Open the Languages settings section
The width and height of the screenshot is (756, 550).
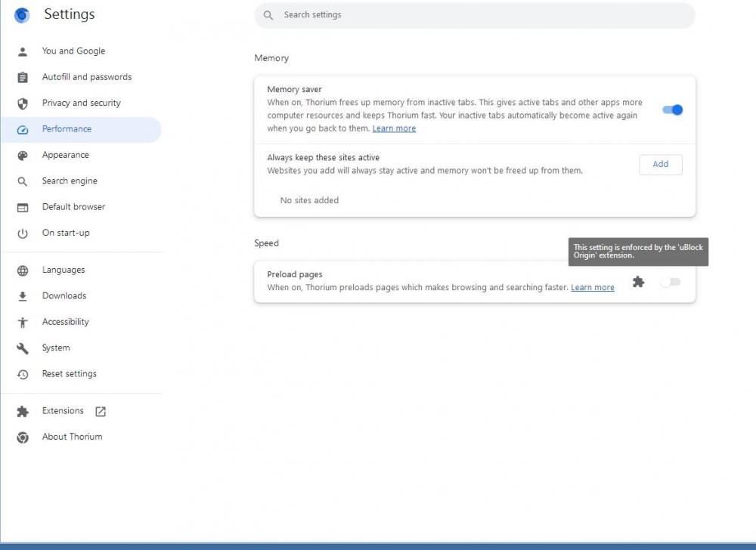64,270
